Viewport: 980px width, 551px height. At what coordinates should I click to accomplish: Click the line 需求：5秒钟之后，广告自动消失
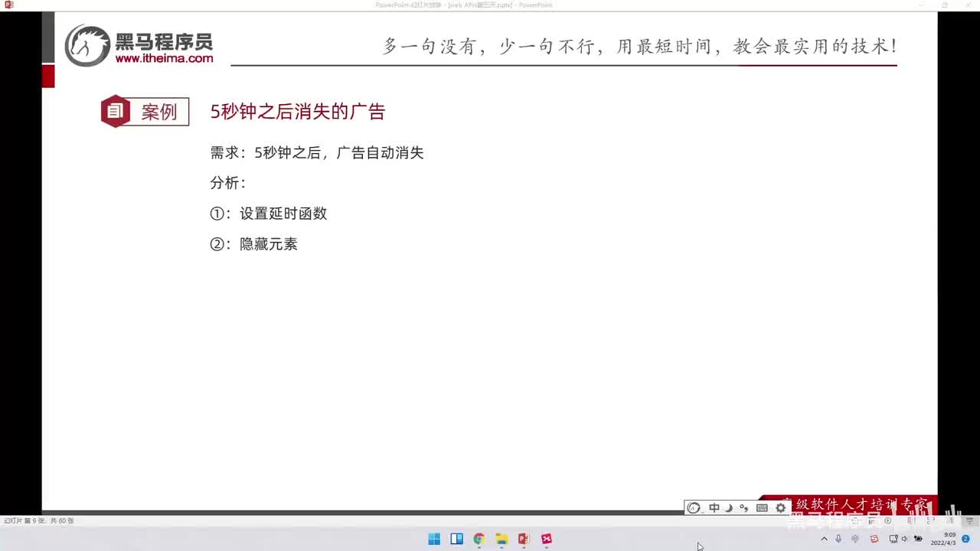[317, 152]
